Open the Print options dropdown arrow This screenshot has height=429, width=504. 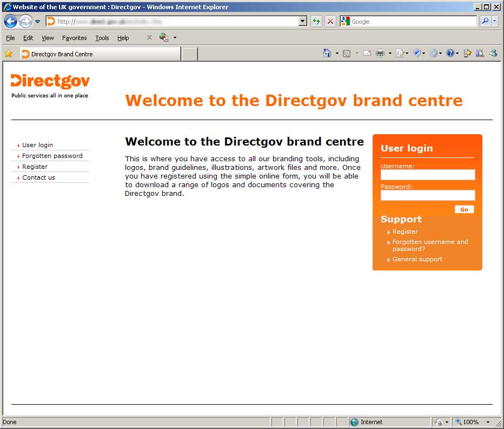click(390, 54)
